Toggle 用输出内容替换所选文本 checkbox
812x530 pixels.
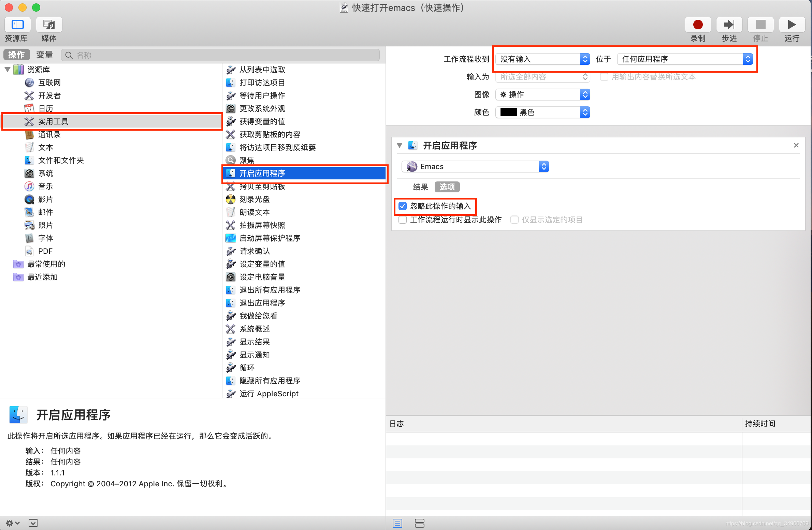pyautogui.click(x=604, y=77)
